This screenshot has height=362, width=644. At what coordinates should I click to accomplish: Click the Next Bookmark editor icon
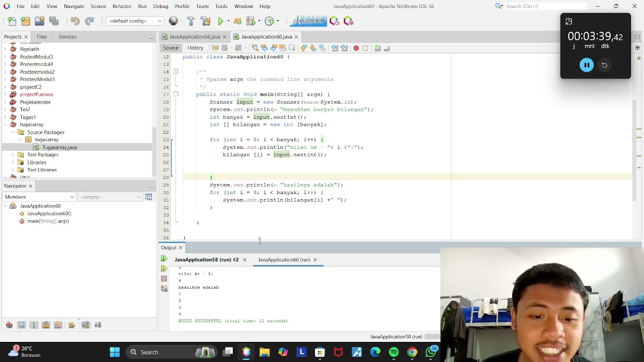coord(313,48)
